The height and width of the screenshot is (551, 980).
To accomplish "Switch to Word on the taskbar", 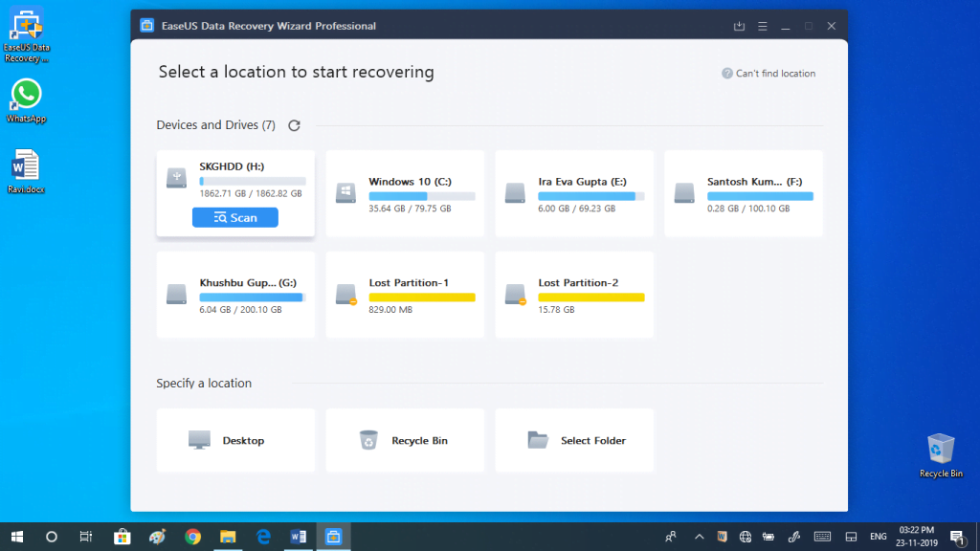I will [x=299, y=537].
